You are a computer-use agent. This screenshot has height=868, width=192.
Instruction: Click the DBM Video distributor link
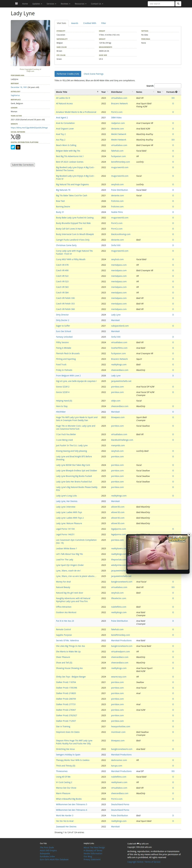[116, 118]
